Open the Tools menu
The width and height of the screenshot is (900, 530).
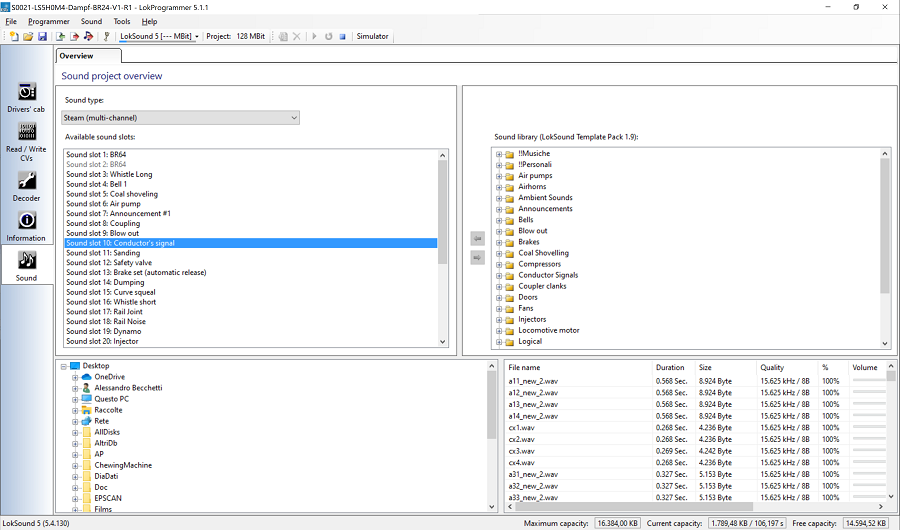[121, 21]
